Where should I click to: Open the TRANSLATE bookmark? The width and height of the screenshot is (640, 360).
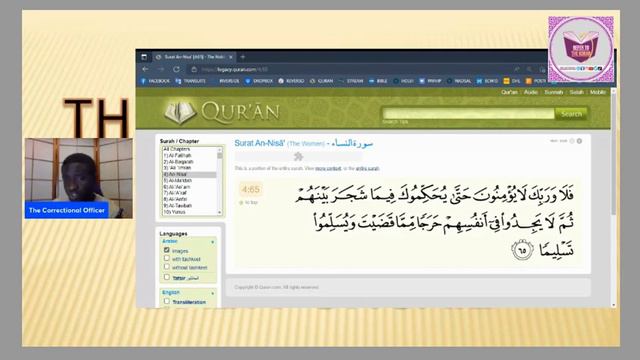coord(191,81)
